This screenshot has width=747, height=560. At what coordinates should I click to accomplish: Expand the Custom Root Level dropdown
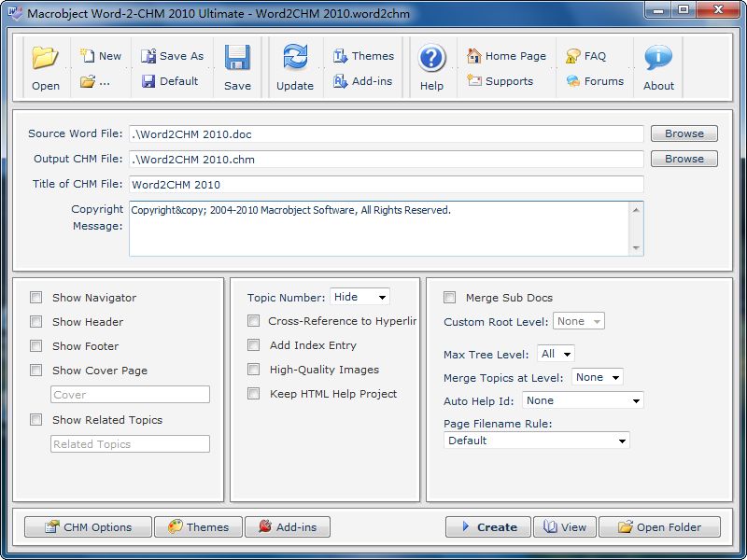579,321
